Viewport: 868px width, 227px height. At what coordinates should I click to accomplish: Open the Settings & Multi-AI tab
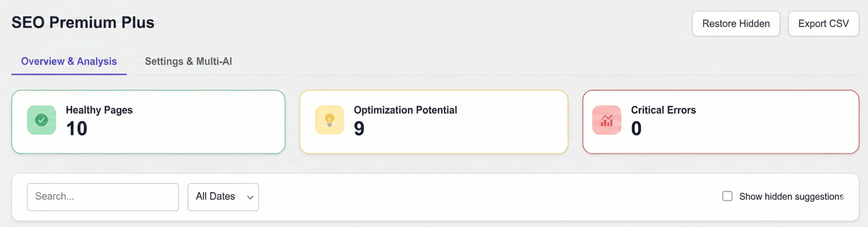[188, 61]
